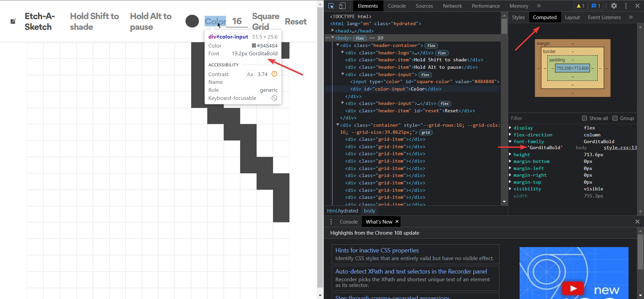
Task: Click Square Grid header option
Action: click(266, 21)
